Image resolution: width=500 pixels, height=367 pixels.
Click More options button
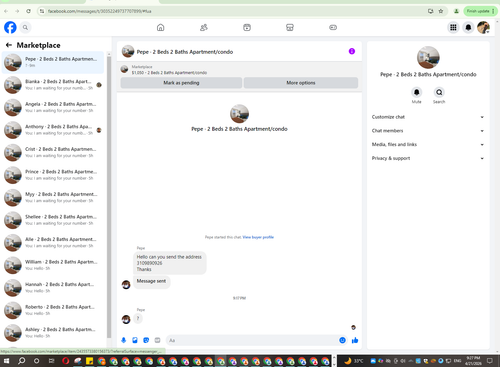(301, 83)
